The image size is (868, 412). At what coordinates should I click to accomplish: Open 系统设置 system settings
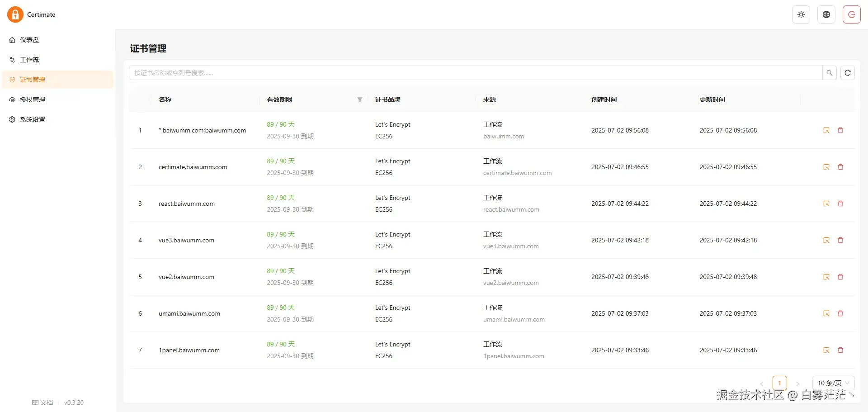pos(57,119)
